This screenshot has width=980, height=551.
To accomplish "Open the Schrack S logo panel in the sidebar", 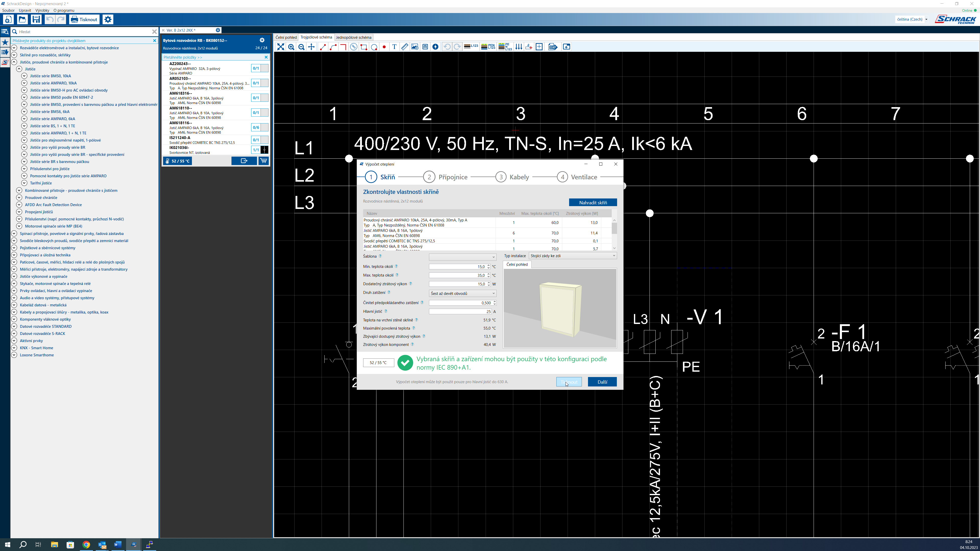I will (x=5, y=63).
